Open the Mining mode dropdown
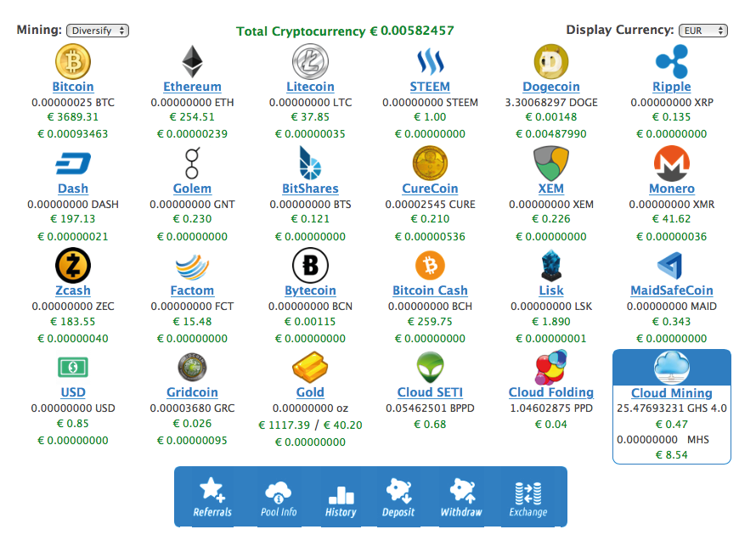 pos(98,31)
